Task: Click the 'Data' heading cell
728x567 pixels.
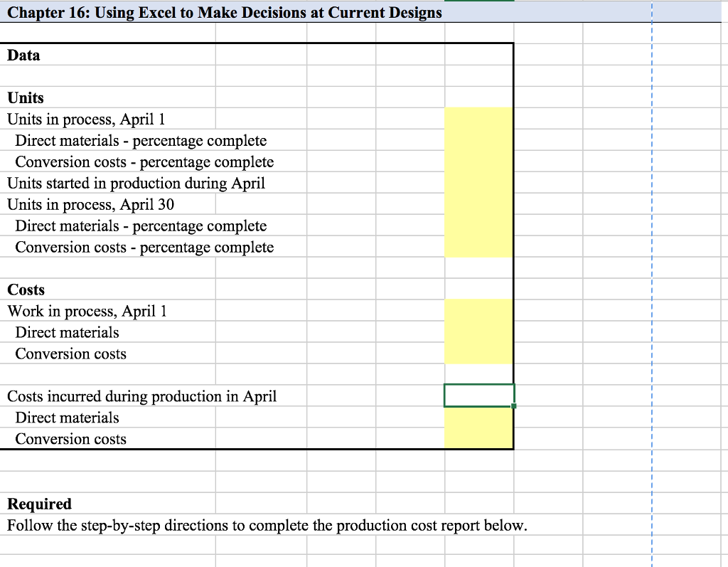Action: tap(23, 55)
